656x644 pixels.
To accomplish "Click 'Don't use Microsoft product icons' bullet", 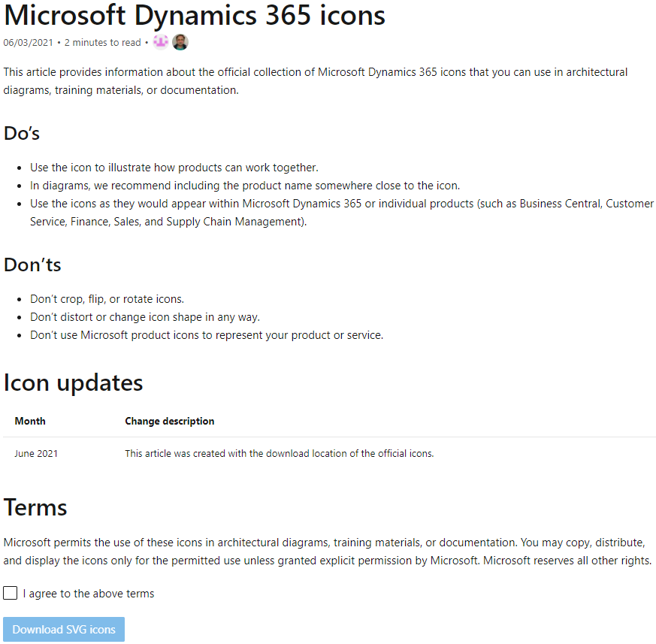I will [x=207, y=335].
